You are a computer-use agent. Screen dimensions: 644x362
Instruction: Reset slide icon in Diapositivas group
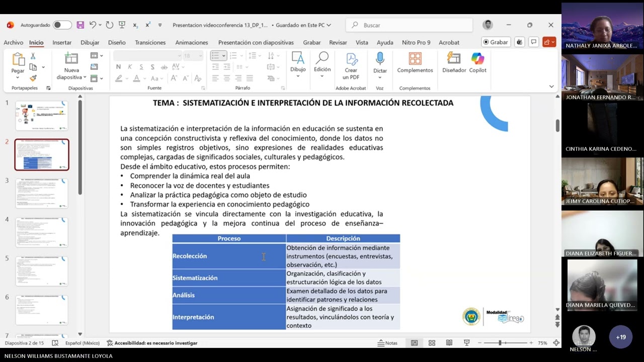pos(94,67)
